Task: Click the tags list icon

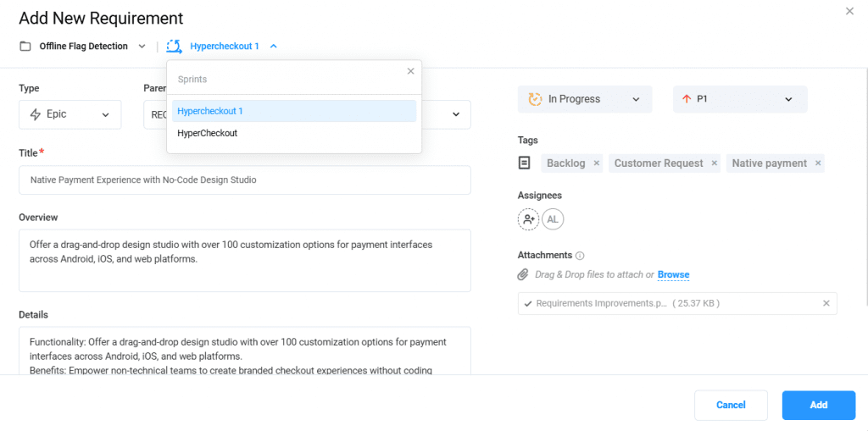Action: [x=525, y=163]
